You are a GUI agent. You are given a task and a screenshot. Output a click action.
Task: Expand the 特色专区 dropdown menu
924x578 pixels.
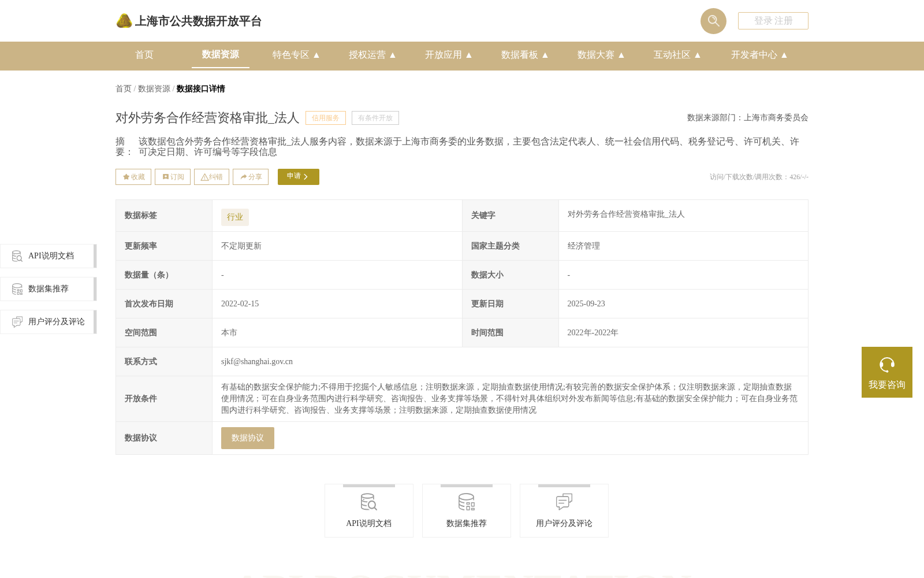(296, 55)
